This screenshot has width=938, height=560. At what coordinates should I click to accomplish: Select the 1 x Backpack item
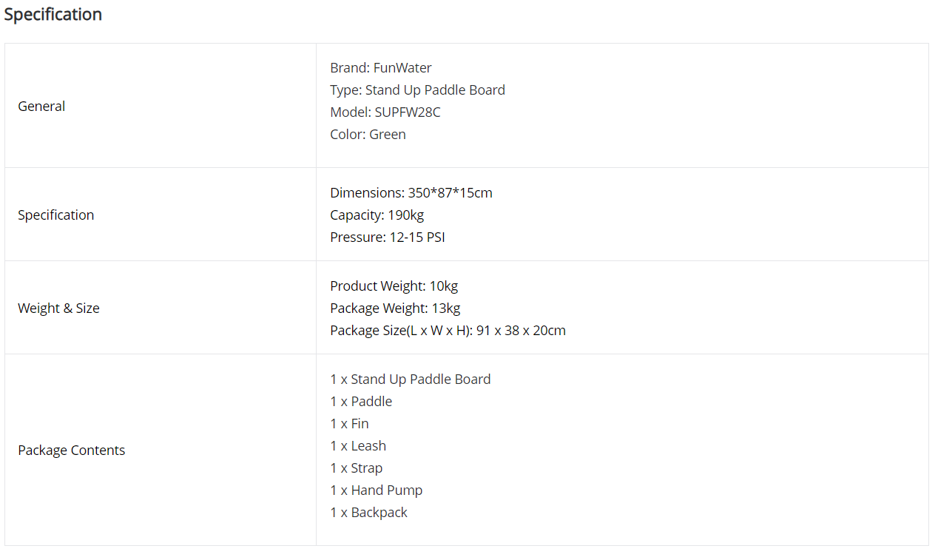[x=368, y=512]
